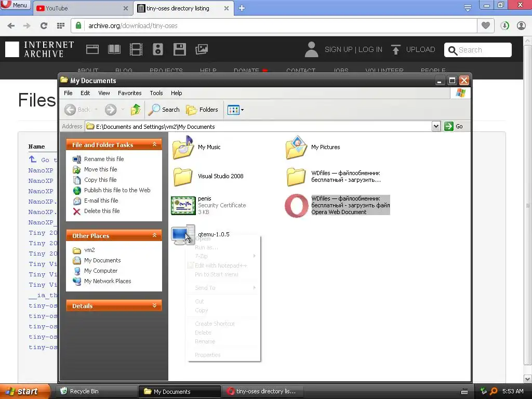532x399 pixels.
Task: Open My Computer in Other Places
Action: click(x=101, y=271)
